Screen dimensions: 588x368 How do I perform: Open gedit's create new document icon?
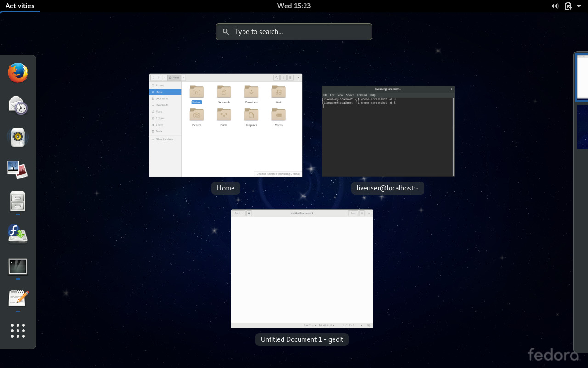(249, 213)
